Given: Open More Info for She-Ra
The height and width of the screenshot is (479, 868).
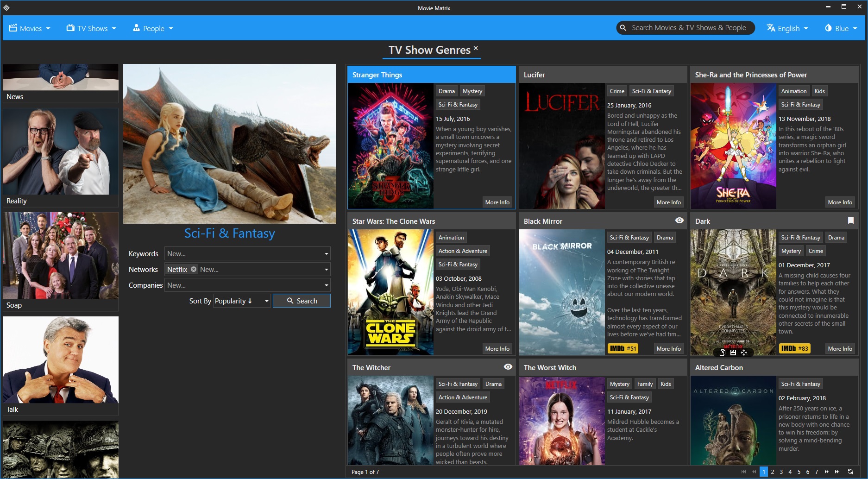Looking at the screenshot, I should pos(840,202).
